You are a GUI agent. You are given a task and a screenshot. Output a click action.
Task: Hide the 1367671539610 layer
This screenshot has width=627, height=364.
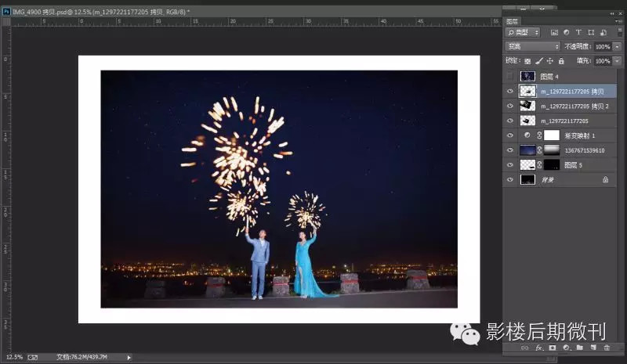point(510,150)
